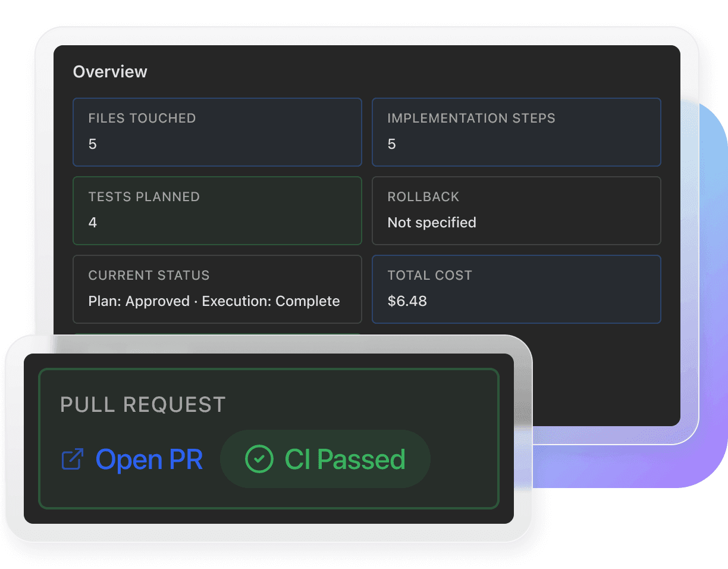Click the value 5 under Implementation Steps

point(392,144)
